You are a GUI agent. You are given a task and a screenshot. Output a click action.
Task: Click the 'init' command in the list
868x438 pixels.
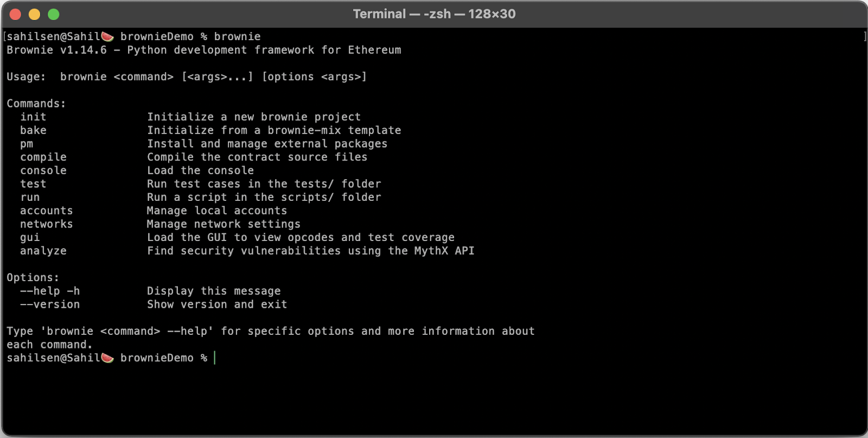coord(33,117)
